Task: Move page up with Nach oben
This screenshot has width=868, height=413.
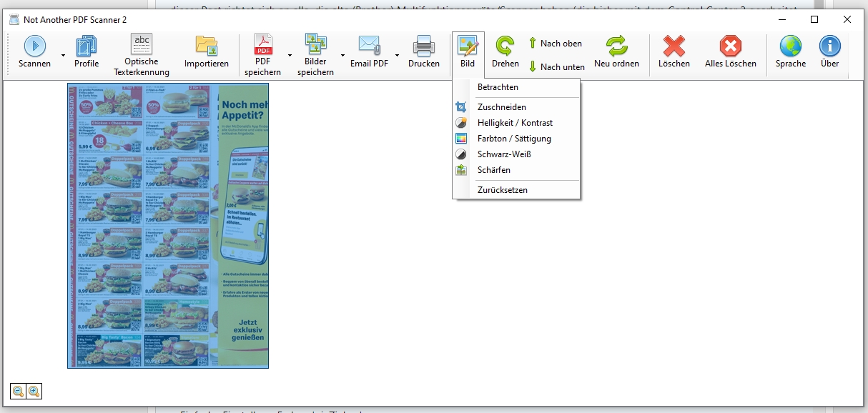Action: [556, 44]
